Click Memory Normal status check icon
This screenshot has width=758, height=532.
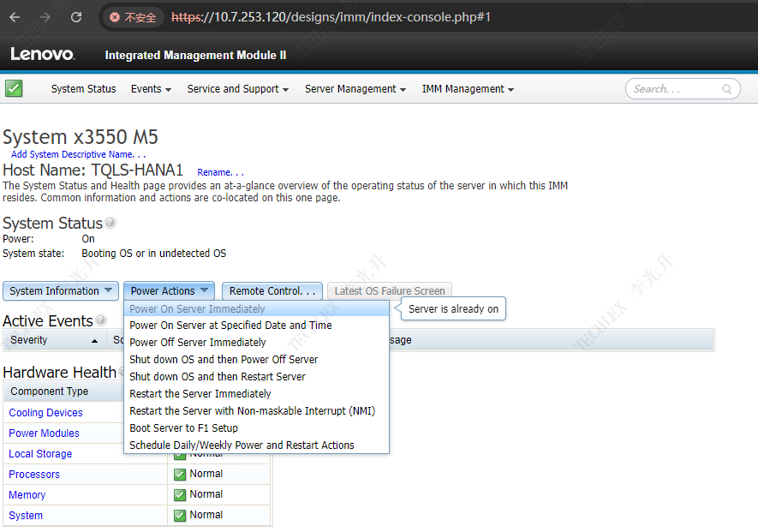[x=180, y=495]
